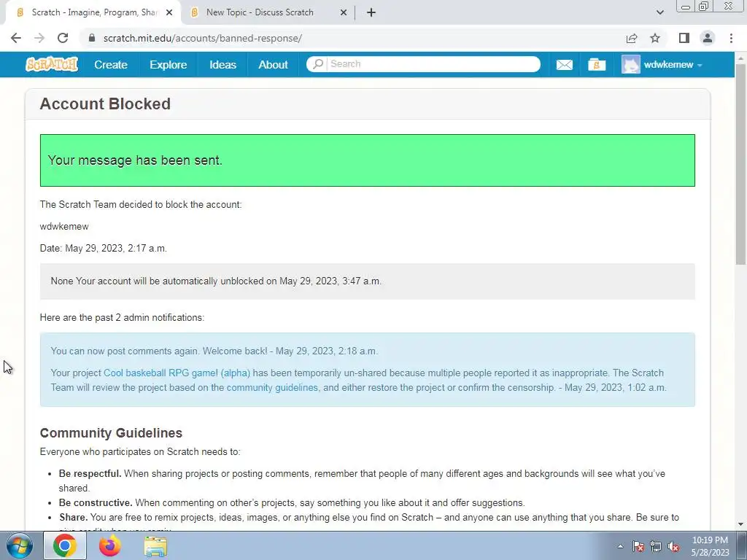Share this page using the share icon
Image resolution: width=747 pixels, height=560 pixels.
coord(632,38)
